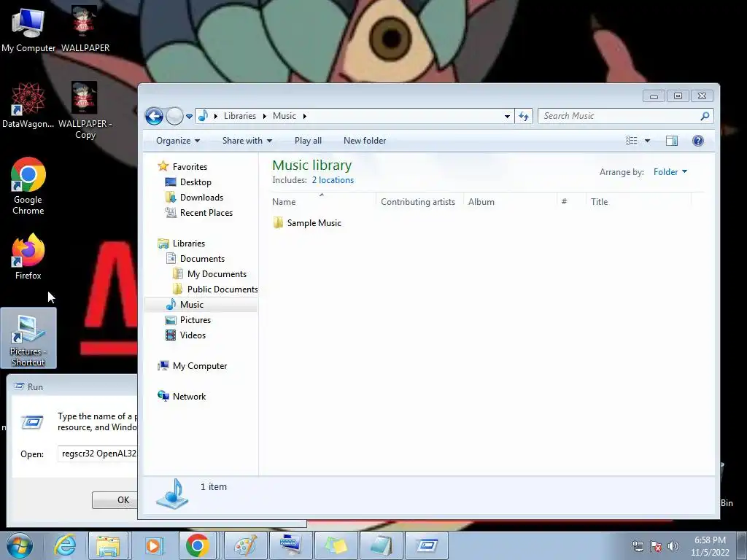Select Favorites in the navigation pane
Screen dimensions: 747x560
(182, 167)
